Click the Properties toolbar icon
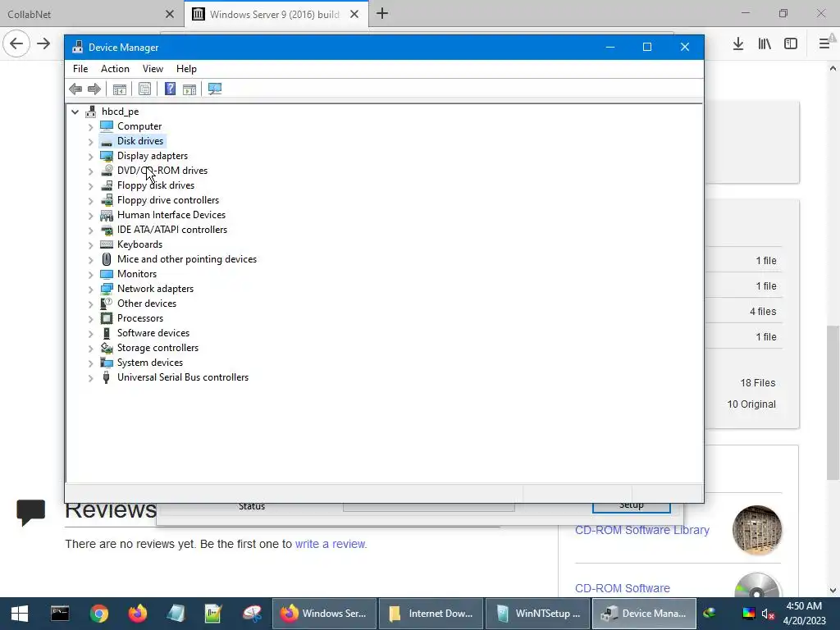Screen dimensions: 840x630 144,89
